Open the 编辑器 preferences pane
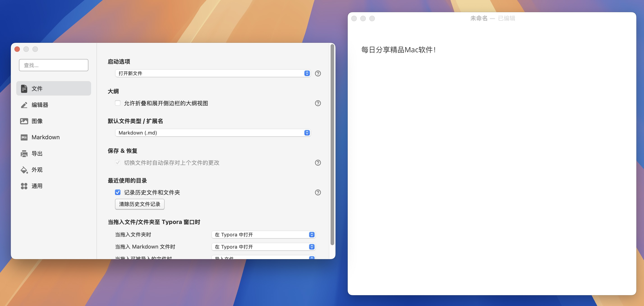Image resolution: width=644 pixels, height=306 pixels. coord(24,105)
